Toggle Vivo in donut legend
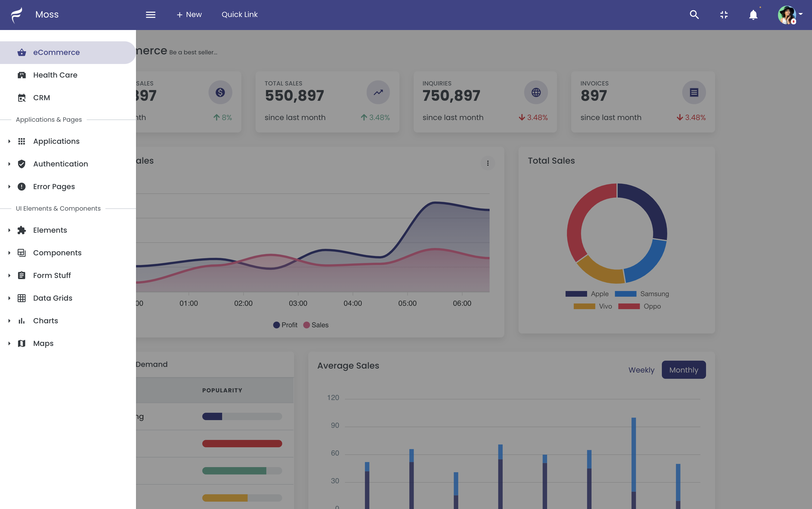812x509 pixels. pyautogui.click(x=593, y=306)
